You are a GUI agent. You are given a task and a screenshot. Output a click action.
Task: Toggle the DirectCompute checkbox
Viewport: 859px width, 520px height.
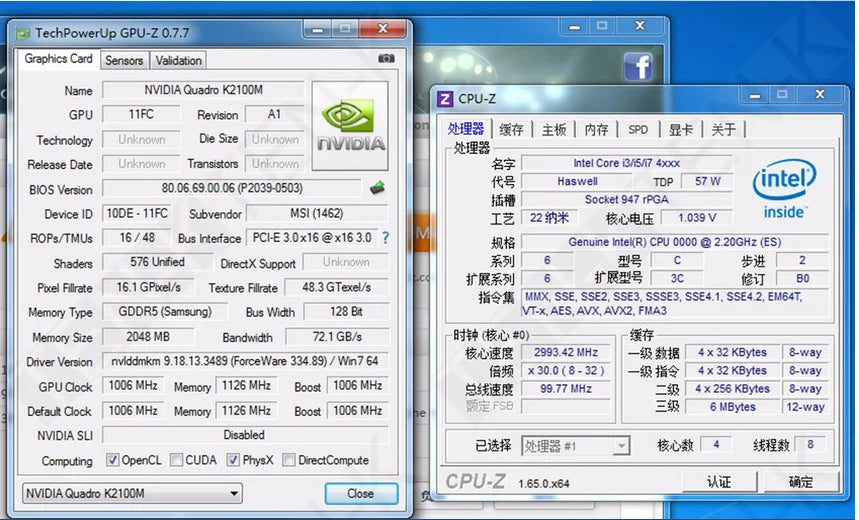coord(289,460)
